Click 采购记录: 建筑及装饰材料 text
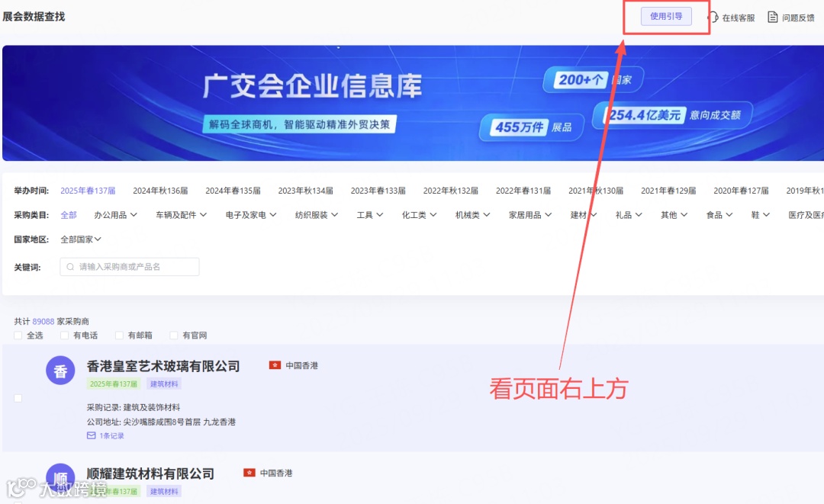This screenshot has height=504, width=824. click(x=134, y=407)
